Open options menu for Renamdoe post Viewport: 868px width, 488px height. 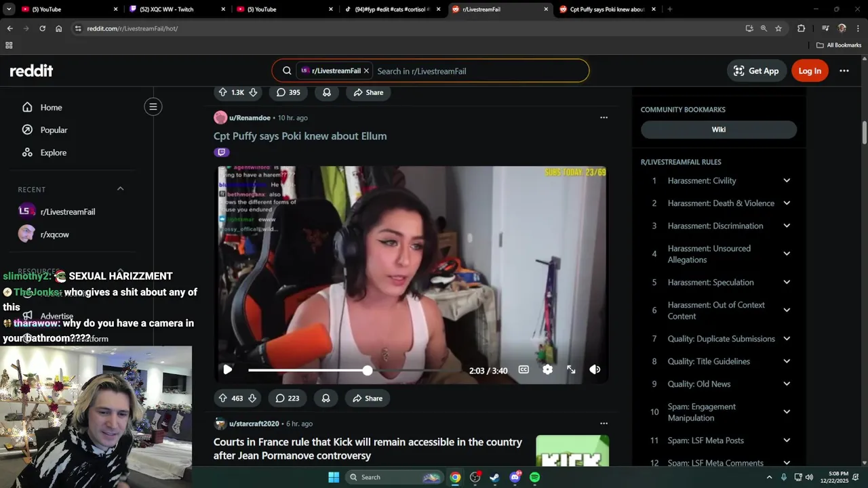click(604, 118)
